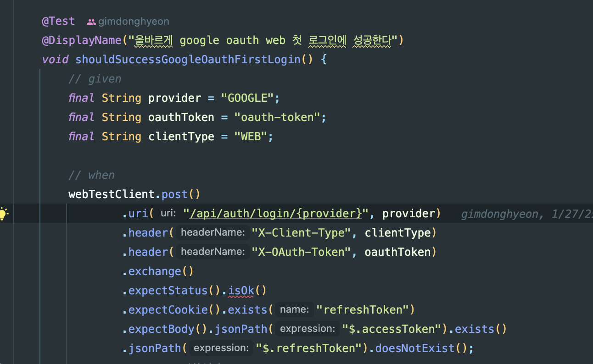Viewport: 593px width, 364px height.
Task: Click the "oauth-token" string literal
Action: coord(277,117)
